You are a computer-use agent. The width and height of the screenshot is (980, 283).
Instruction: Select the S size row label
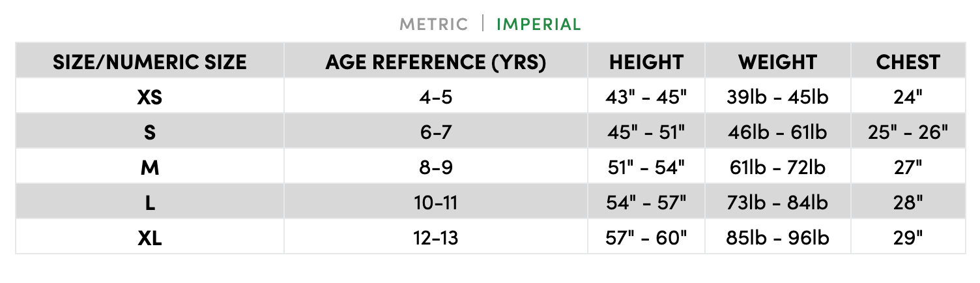[149, 132]
